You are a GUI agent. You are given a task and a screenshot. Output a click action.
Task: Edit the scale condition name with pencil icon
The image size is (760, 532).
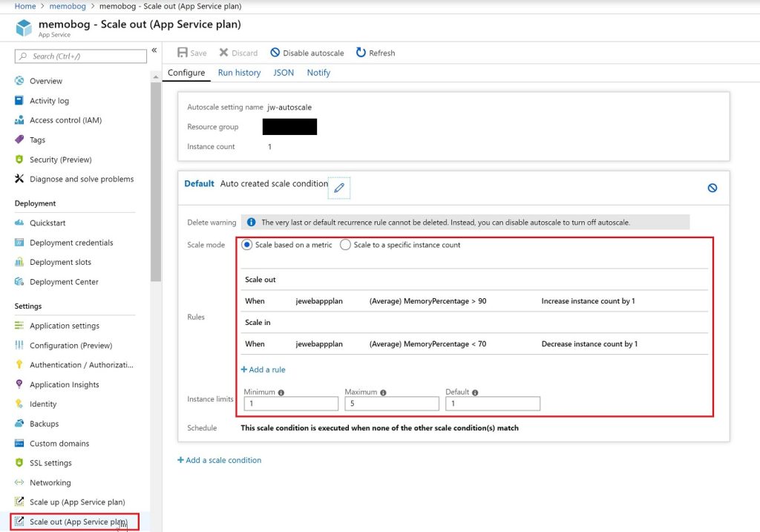tap(338, 188)
